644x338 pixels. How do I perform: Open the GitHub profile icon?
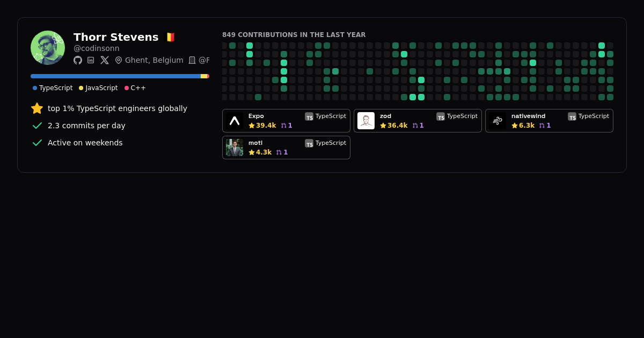pos(78,60)
